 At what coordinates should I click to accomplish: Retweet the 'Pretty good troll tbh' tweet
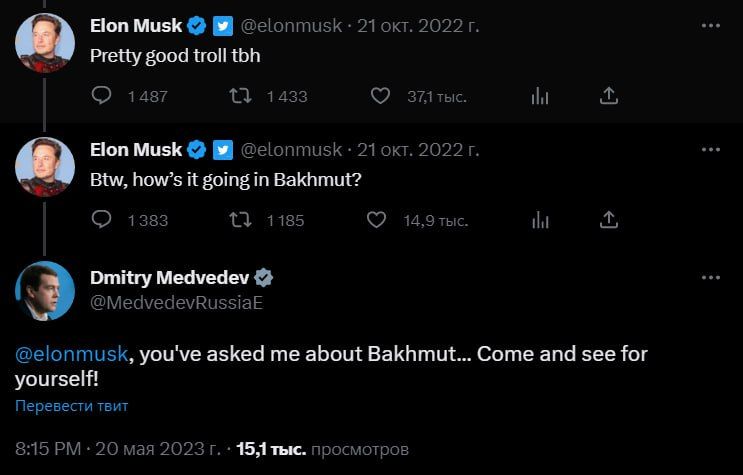(240, 96)
